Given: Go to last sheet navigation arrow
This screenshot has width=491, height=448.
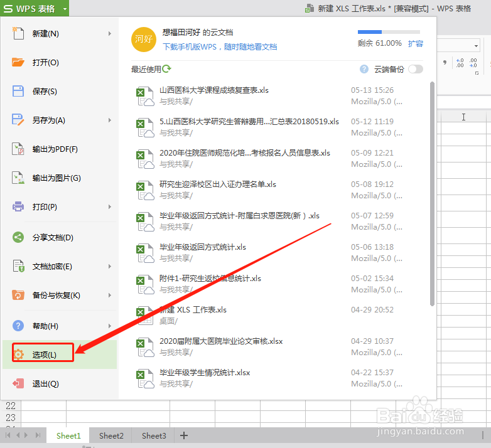Looking at the screenshot, I should pyautogui.click(x=38, y=435).
